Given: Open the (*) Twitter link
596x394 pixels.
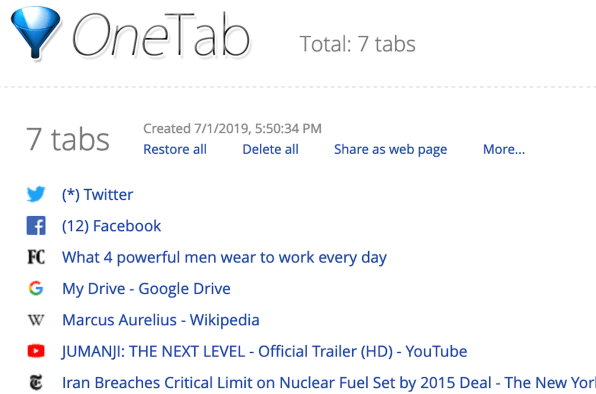Looking at the screenshot, I should point(98,195).
